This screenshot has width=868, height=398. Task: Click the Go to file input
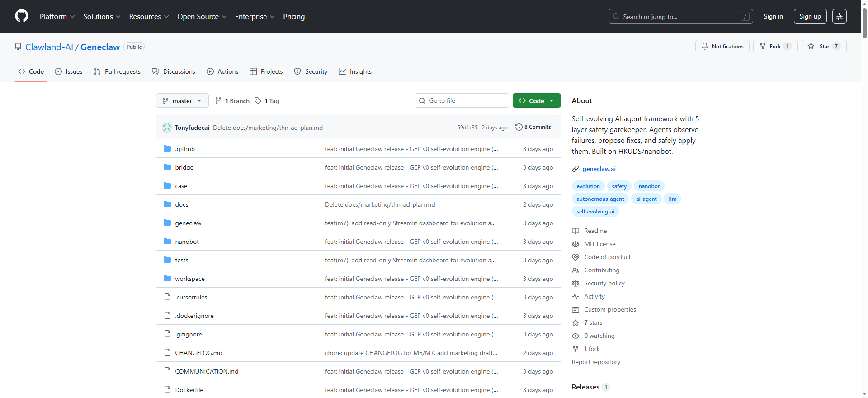click(x=462, y=100)
